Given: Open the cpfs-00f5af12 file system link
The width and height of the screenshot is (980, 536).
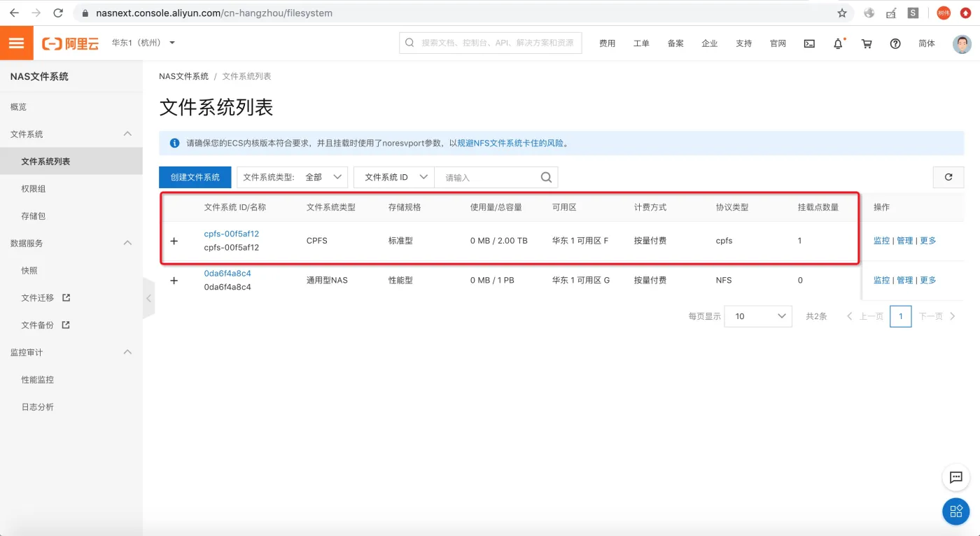Looking at the screenshot, I should coord(232,234).
